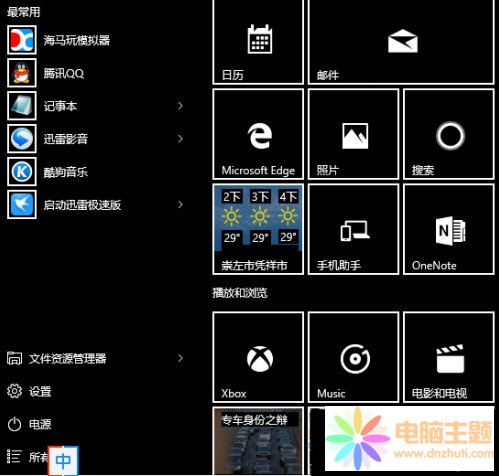The image size is (499, 476).
Task: Click 设置 label in start menu
Action: [40, 391]
